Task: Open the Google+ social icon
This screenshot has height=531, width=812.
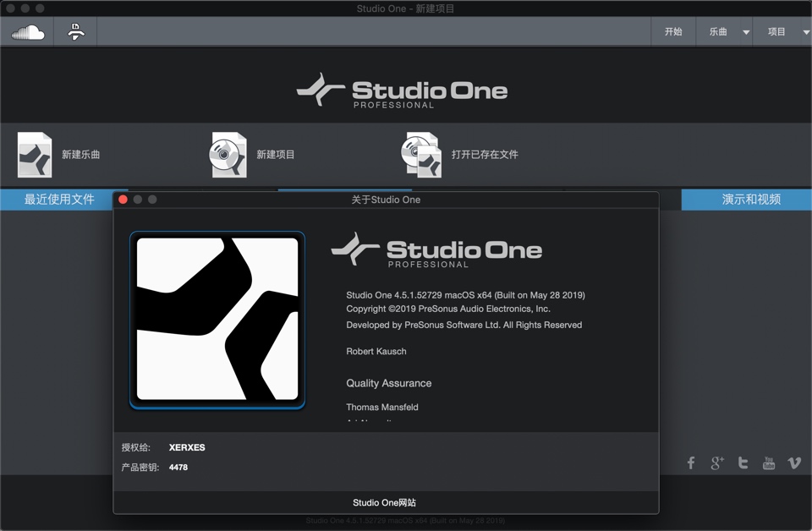Action: (716, 463)
